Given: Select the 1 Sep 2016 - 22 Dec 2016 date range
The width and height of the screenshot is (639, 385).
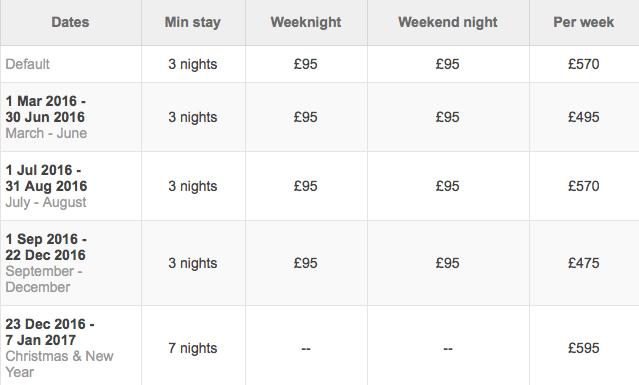Looking at the screenshot, I should [46, 247].
